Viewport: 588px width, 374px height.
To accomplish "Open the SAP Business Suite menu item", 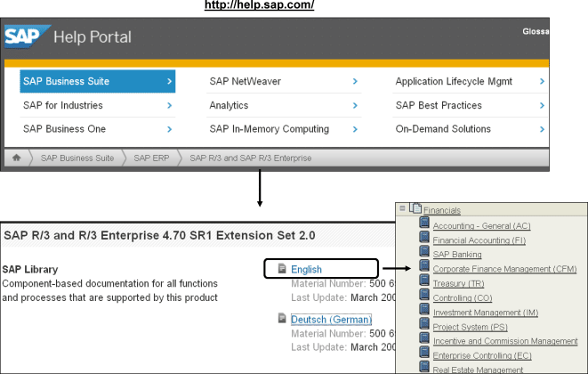I will [98, 81].
